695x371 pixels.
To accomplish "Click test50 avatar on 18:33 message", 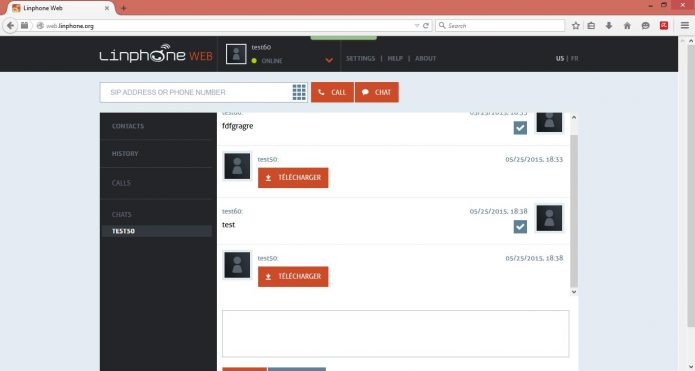I will (237, 166).
